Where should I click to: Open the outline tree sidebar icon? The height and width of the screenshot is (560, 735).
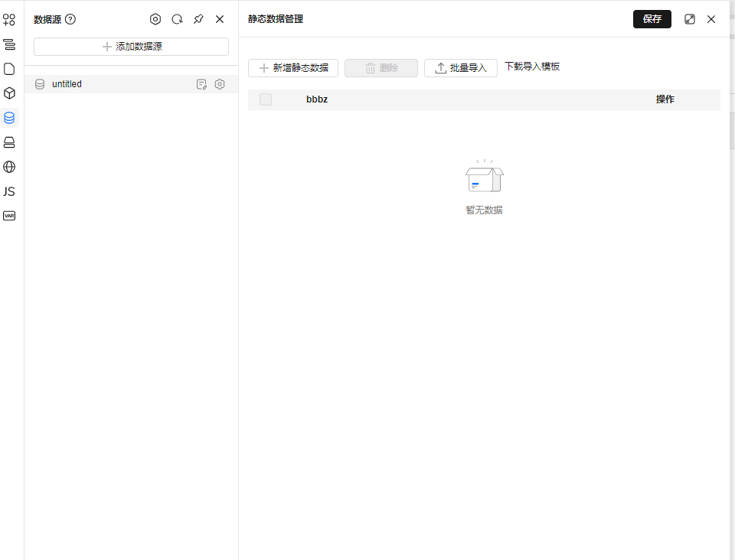(x=9, y=44)
